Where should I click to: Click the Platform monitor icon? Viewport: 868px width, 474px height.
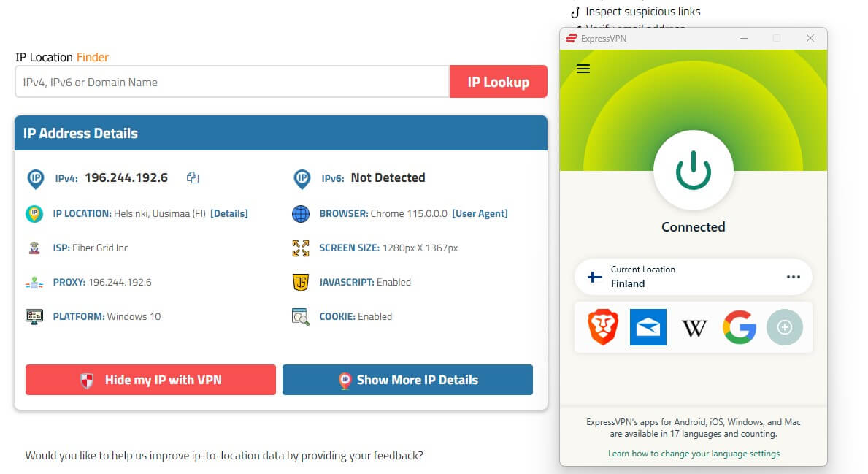pyautogui.click(x=34, y=317)
